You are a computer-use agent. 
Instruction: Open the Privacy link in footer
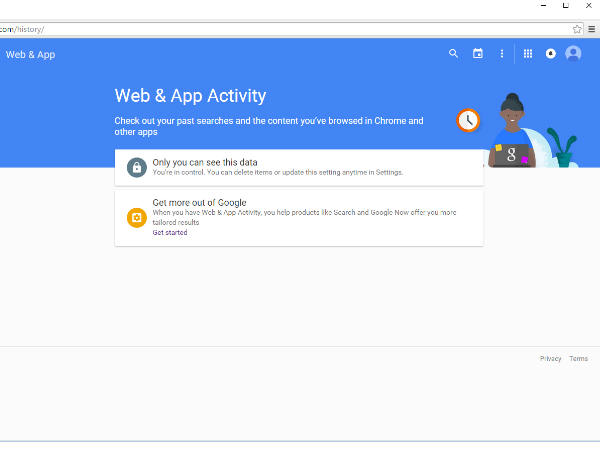[x=550, y=358]
